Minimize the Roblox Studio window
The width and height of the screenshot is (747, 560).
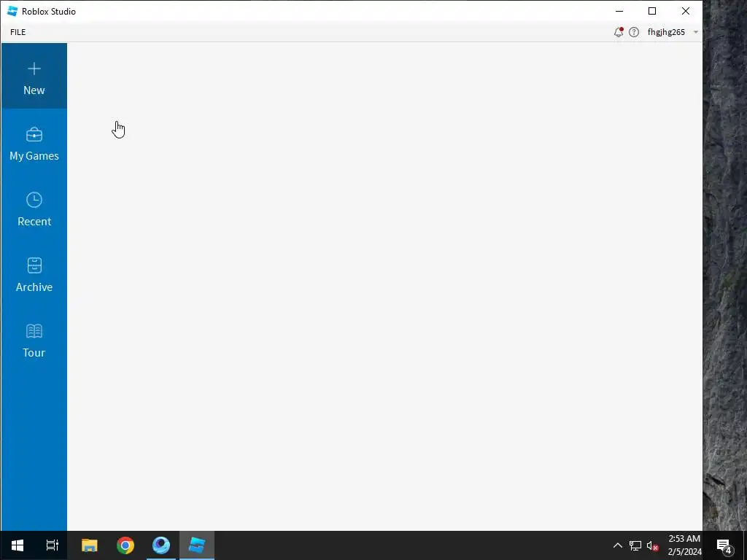point(619,11)
